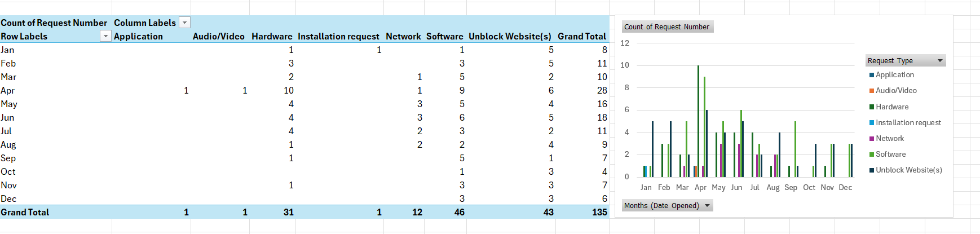The width and height of the screenshot is (980, 234).
Task: Select the Jun Grand Total cell 18
Action: pyautogui.click(x=582, y=117)
